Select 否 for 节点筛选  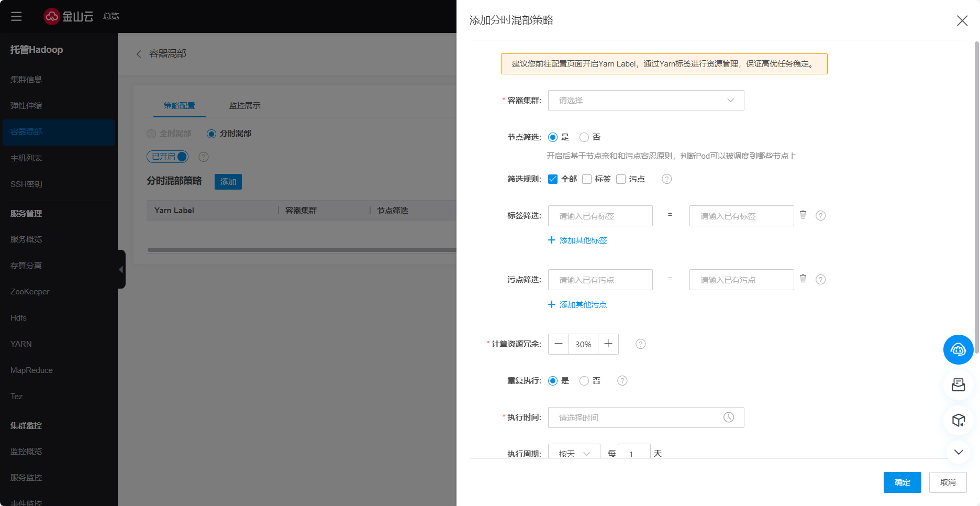584,137
